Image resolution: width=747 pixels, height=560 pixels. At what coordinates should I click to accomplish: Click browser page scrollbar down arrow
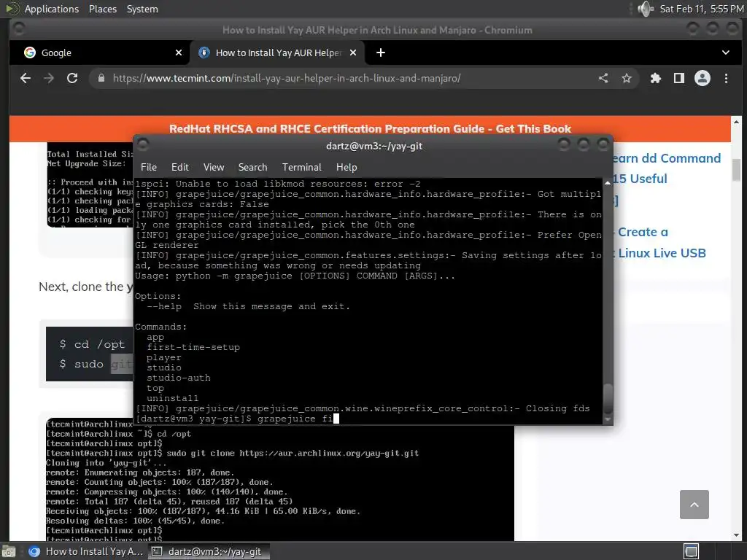tap(736, 534)
